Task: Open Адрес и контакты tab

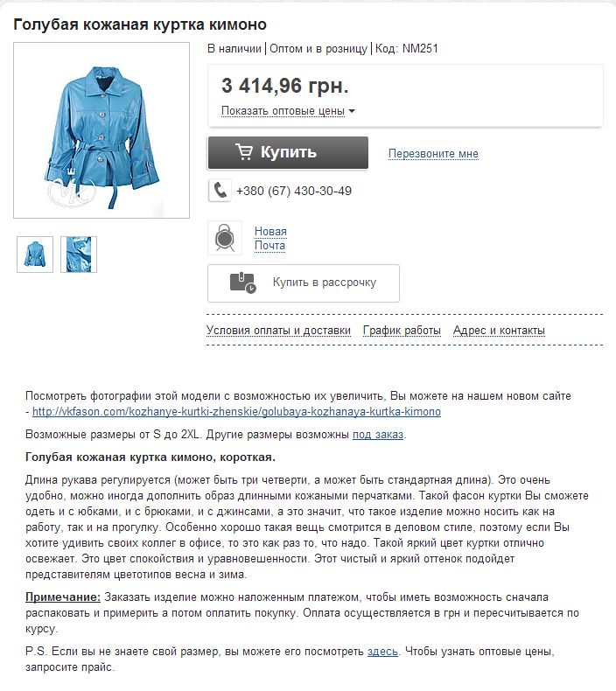Action: pyautogui.click(x=499, y=331)
